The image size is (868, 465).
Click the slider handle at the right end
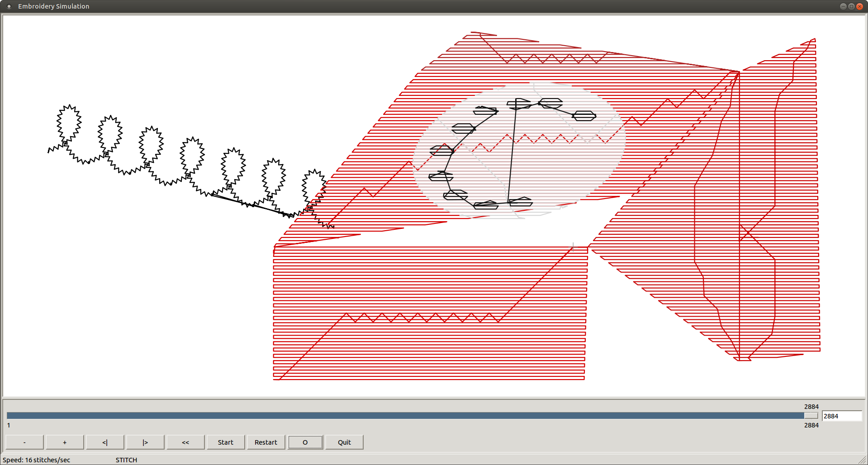[x=811, y=416]
